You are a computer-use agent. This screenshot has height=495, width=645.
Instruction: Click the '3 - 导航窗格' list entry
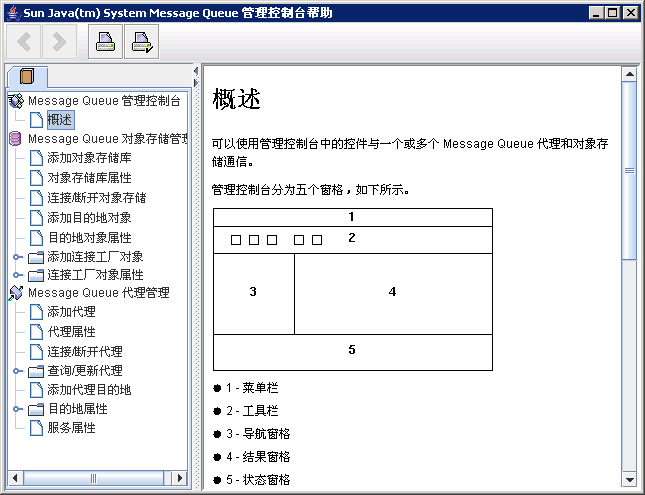pos(258,434)
